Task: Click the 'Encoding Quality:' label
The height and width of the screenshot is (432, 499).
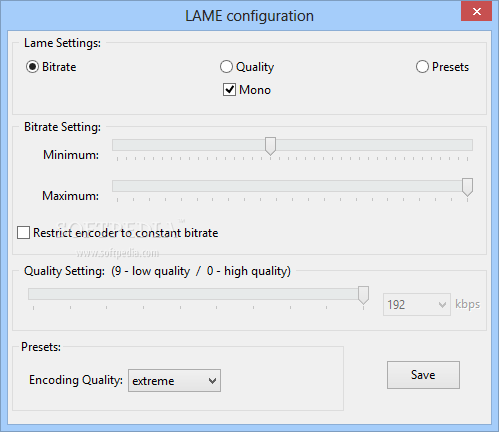Action: click(76, 380)
